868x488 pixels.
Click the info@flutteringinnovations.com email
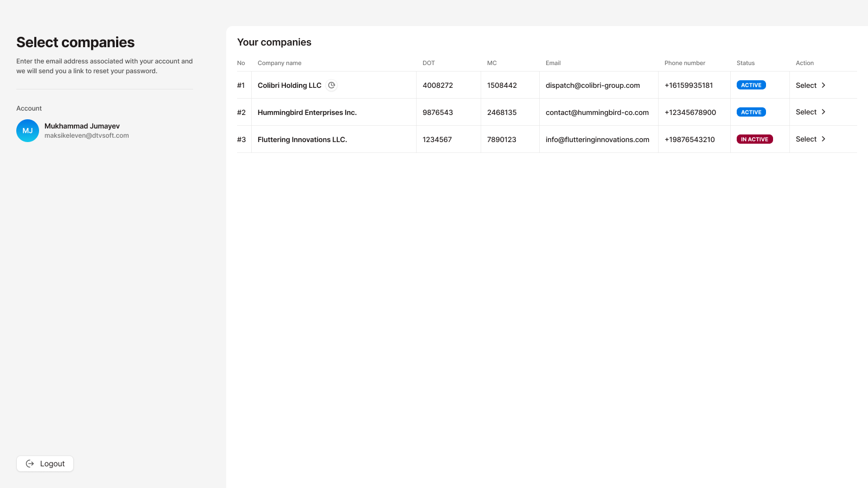597,139
